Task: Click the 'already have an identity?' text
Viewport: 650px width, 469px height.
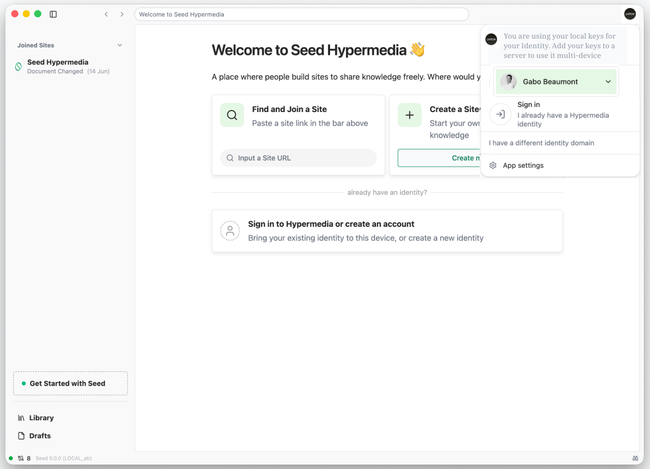Action: (x=387, y=192)
